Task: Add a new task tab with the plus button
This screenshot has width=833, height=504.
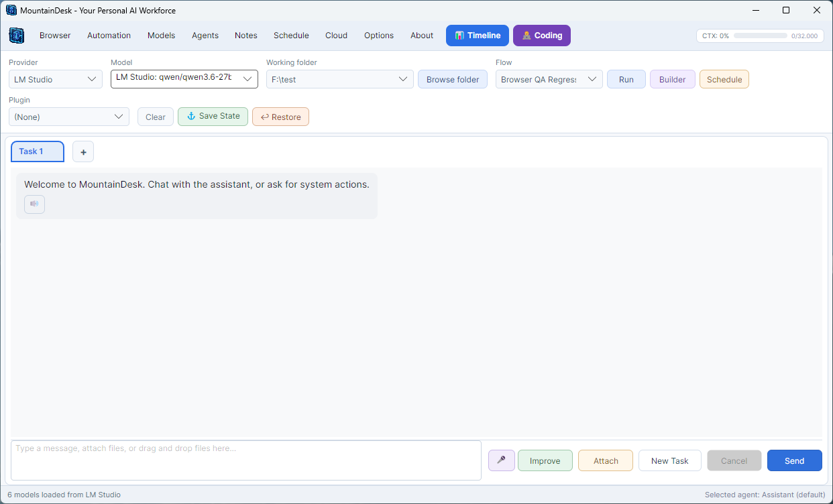Action: (83, 151)
